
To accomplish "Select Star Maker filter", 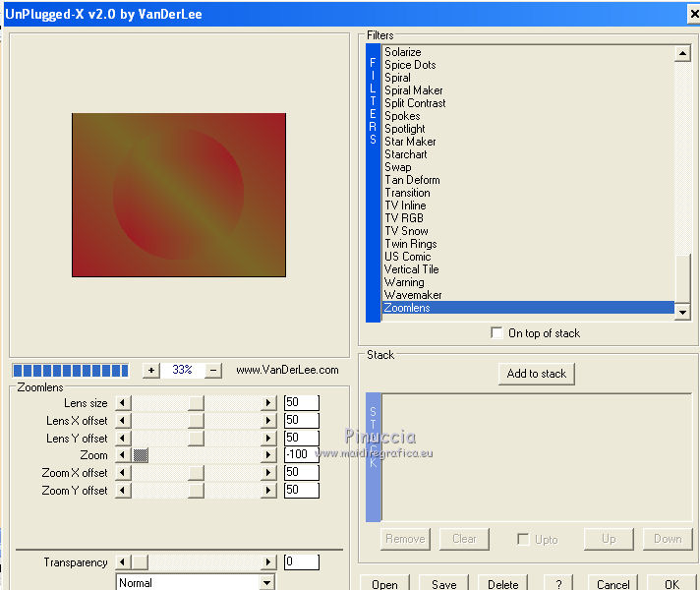I will click(529, 142).
